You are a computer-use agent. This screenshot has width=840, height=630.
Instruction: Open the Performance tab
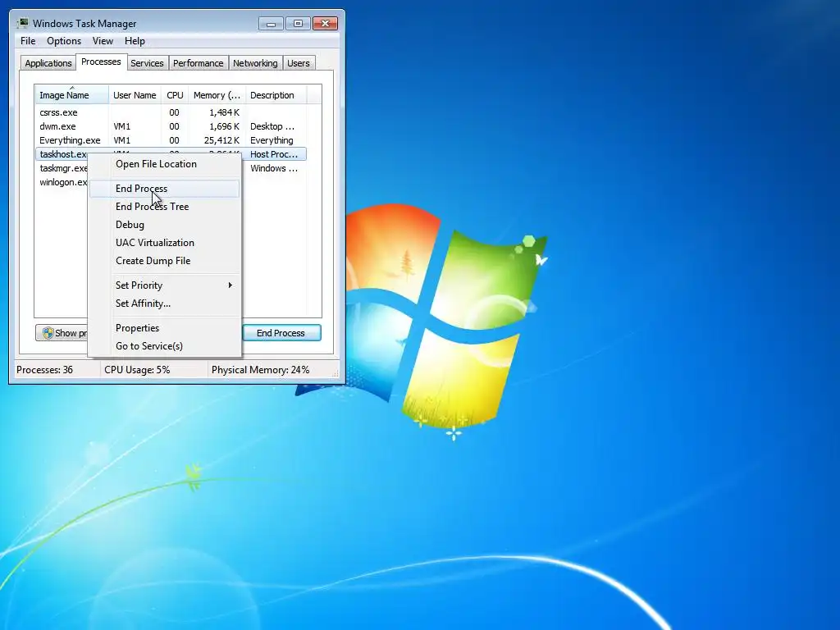point(198,63)
